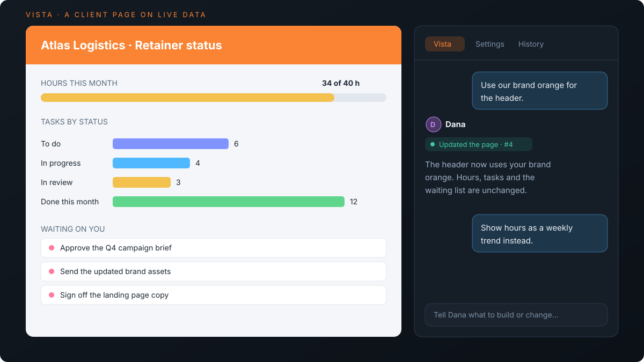The width and height of the screenshot is (644, 362).
Task: Open the Settings tab
Action: click(489, 44)
